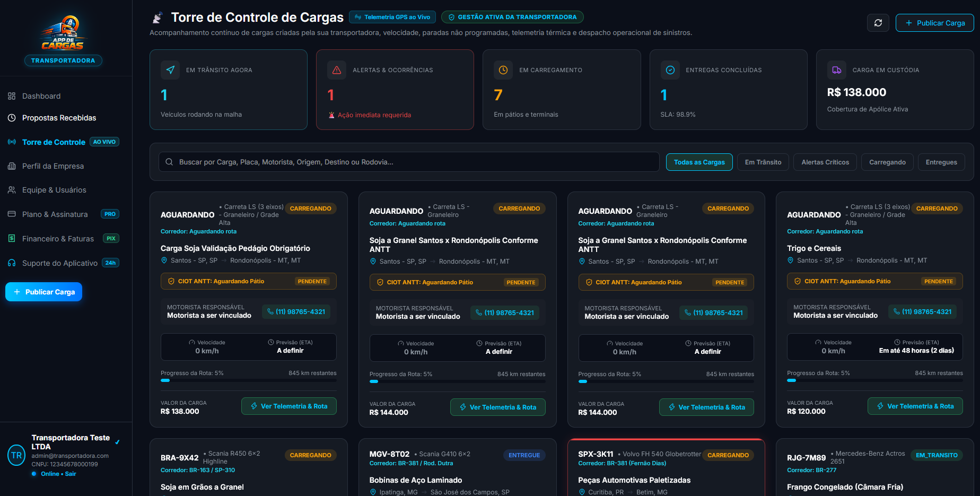Open Ver Telemetria & Rota for R$ 138.000 cargo
The height and width of the screenshot is (496, 980).
(x=289, y=406)
